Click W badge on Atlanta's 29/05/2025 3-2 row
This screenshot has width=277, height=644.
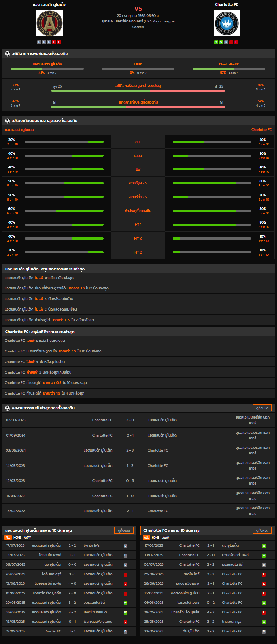[x=125, y=603]
